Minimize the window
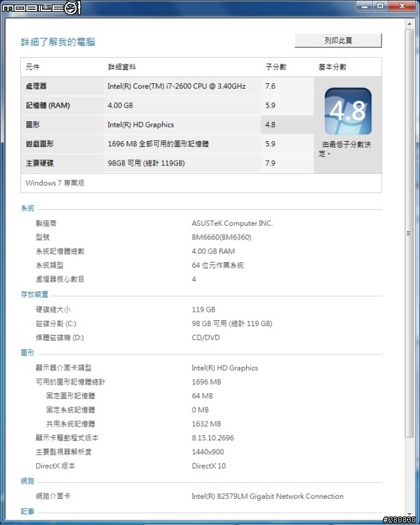The height and width of the screenshot is (525, 420). (x=364, y=6)
